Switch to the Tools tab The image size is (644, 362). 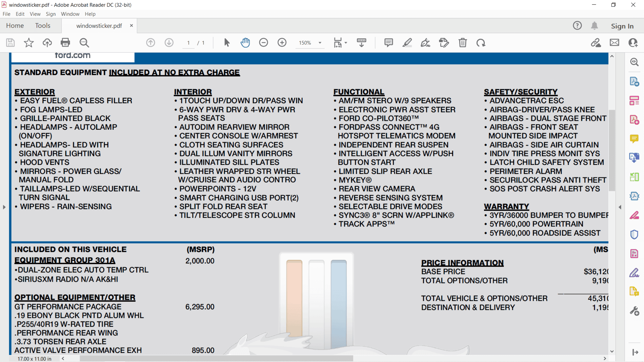[x=43, y=26]
